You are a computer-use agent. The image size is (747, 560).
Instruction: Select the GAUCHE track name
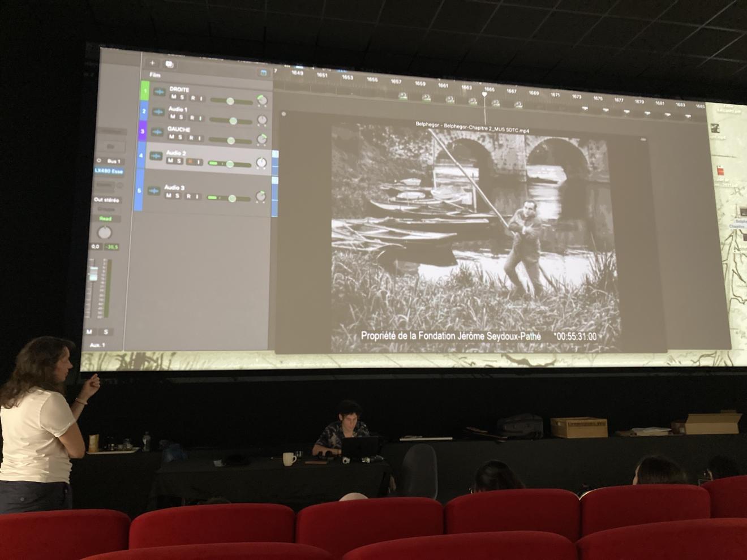coord(178,129)
